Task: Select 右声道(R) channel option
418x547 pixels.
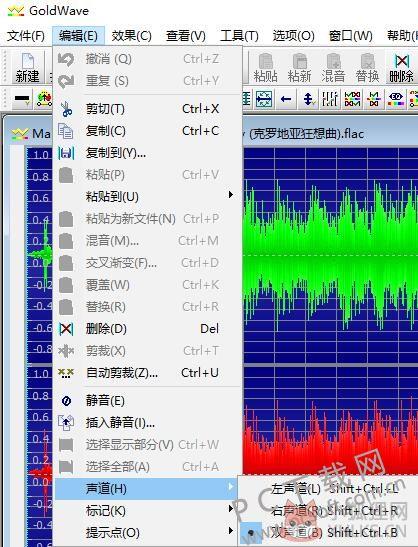Action: (x=328, y=511)
